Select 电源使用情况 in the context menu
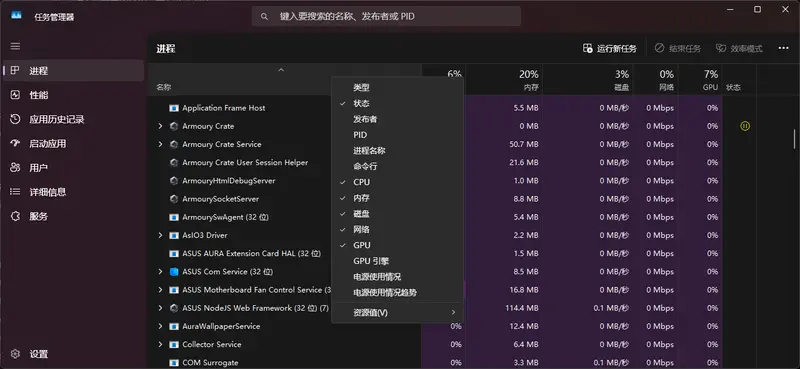 [x=397, y=277]
